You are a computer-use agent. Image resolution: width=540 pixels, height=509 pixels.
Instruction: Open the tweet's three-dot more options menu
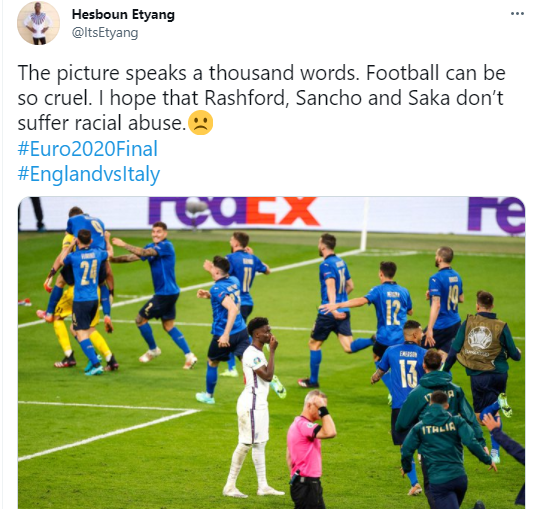click(517, 14)
